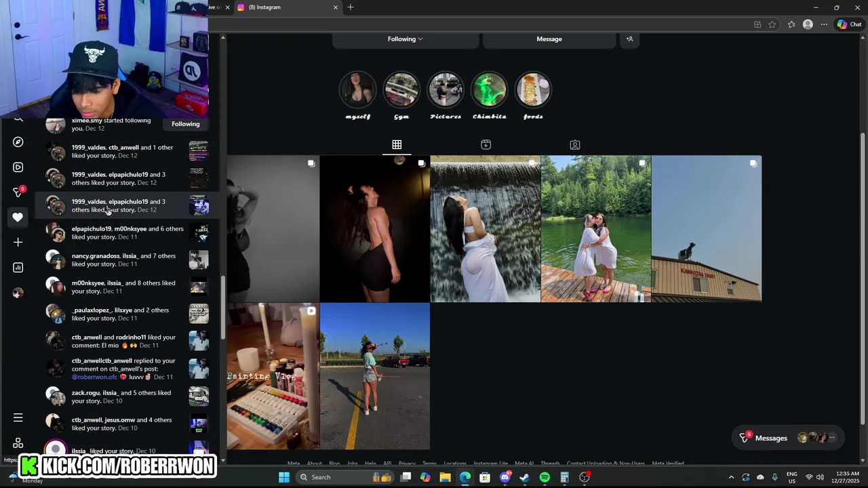Open volume speaker icon in system tray

click(820, 477)
